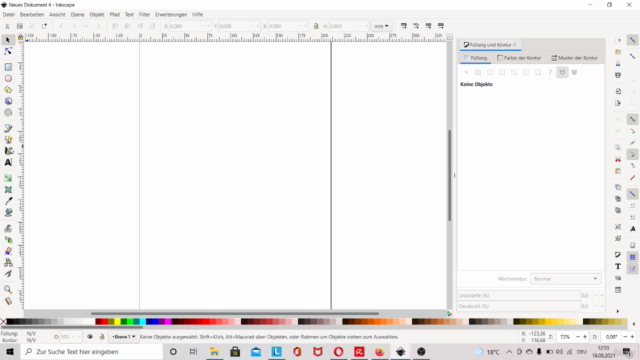Expand the palette options arrow
Screen dimensions: 640x360
[634, 323]
